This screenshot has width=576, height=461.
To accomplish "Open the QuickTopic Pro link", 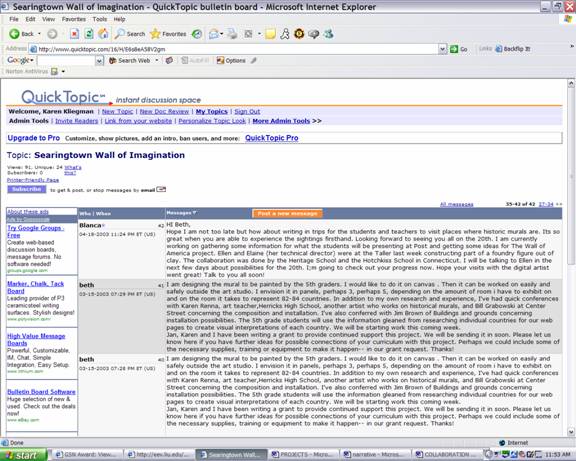I will 271,138.
